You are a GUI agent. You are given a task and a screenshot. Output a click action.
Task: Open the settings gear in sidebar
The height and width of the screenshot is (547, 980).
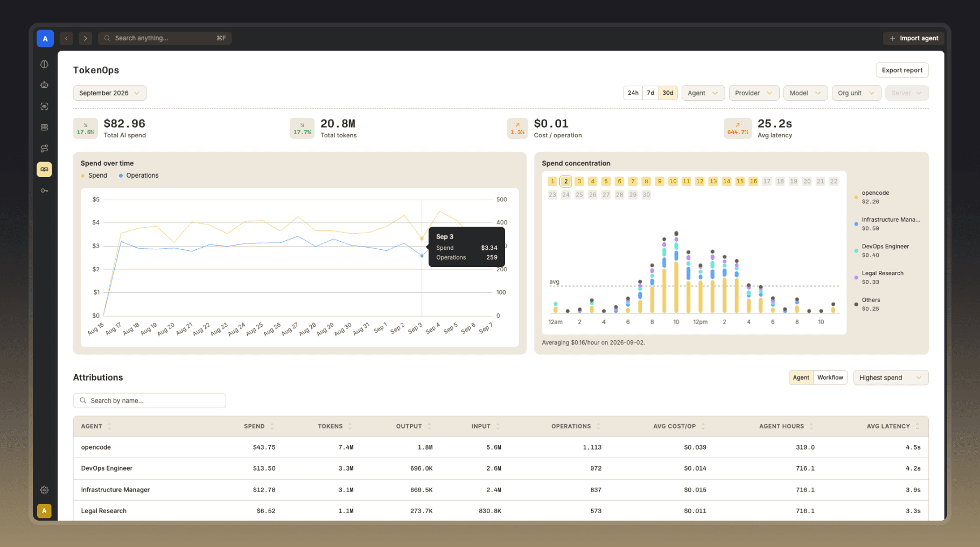[44, 490]
